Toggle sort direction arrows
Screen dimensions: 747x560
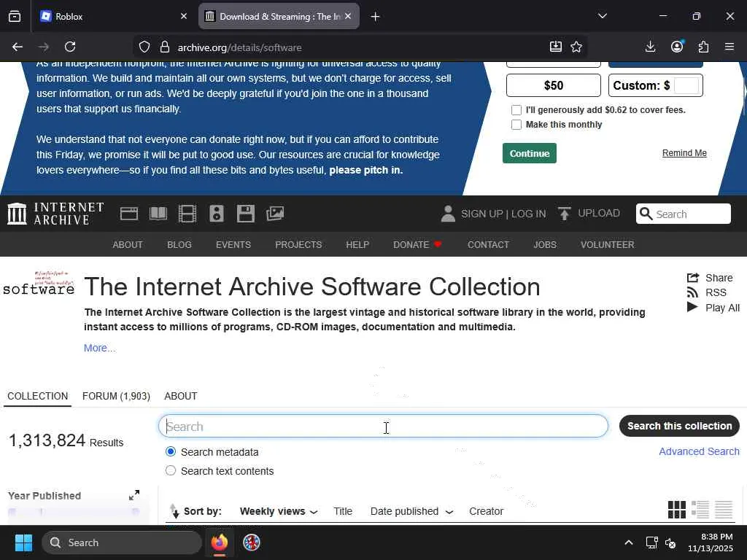coord(174,511)
